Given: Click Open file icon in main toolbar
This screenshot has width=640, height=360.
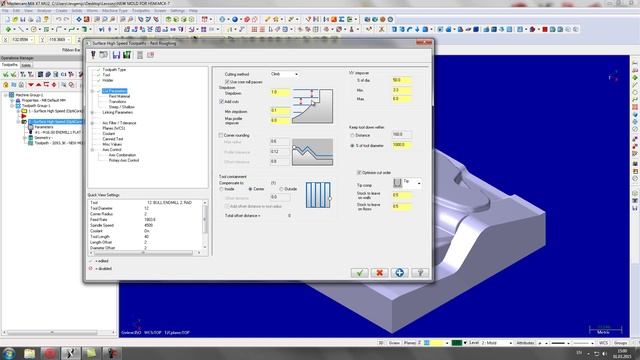Looking at the screenshot, I should pyautogui.click(x=15, y=19).
